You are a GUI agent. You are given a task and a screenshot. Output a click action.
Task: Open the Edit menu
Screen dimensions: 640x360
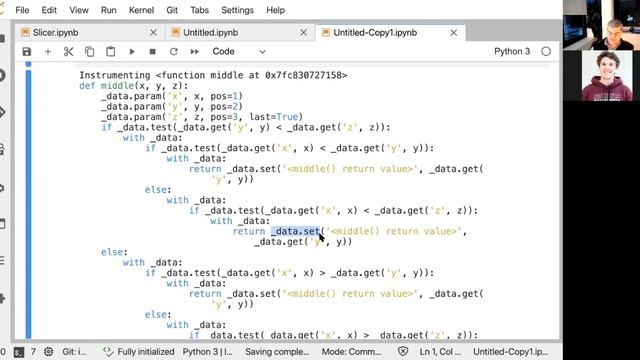(49, 10)
